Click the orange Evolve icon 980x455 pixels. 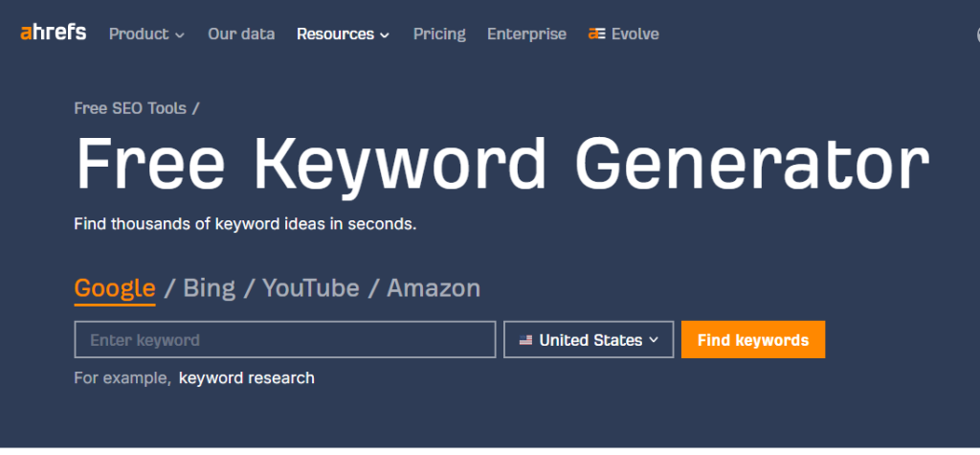coord(596,34)
